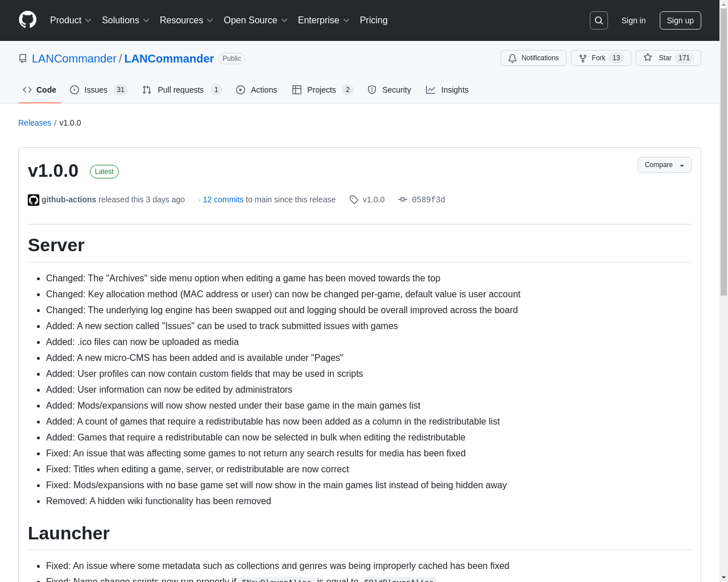Click the Star icon
This screenshot has height=582, width=728.
pos(648,57)
